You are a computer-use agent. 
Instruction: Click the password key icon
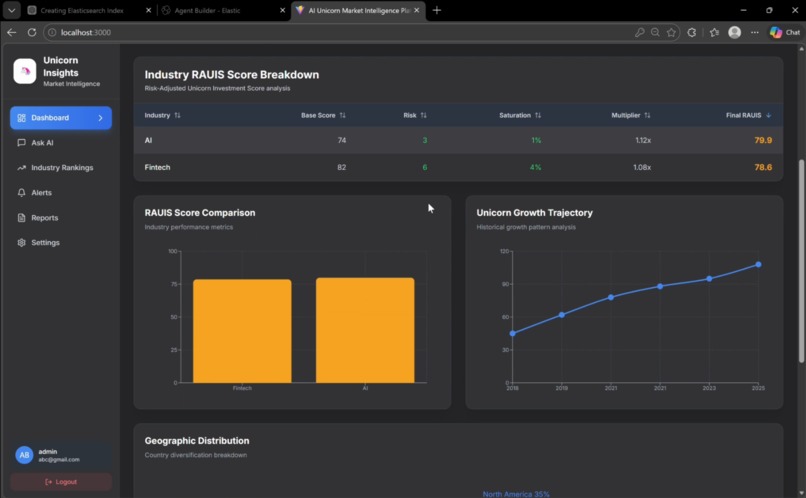(x=639, y=32)
